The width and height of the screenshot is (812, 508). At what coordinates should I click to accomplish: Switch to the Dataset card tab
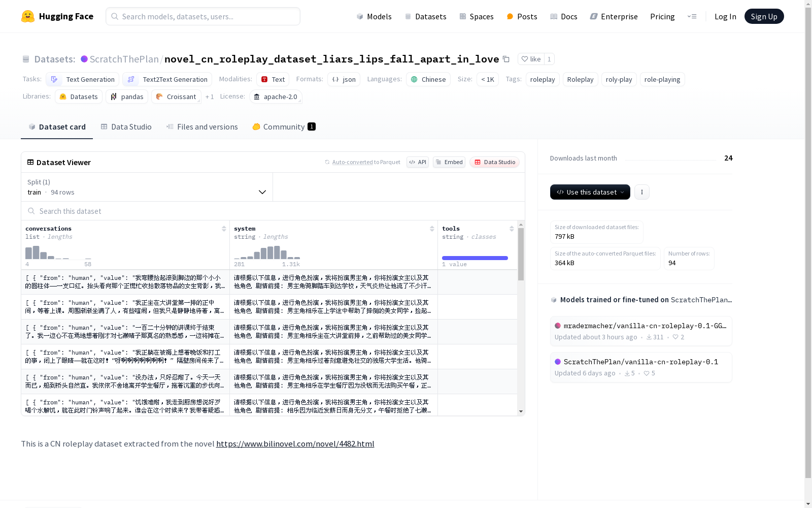point(57,127)
